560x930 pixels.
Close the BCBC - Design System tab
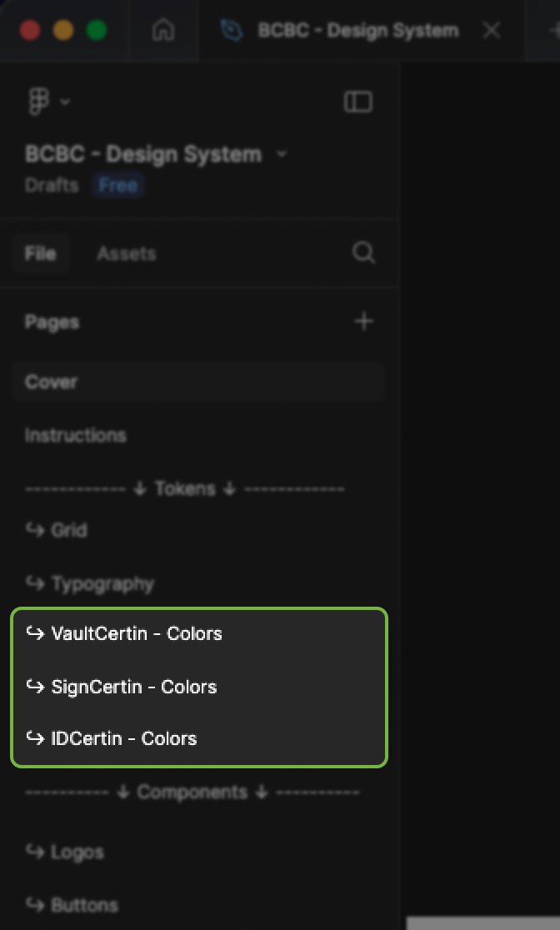click(492, 31)
